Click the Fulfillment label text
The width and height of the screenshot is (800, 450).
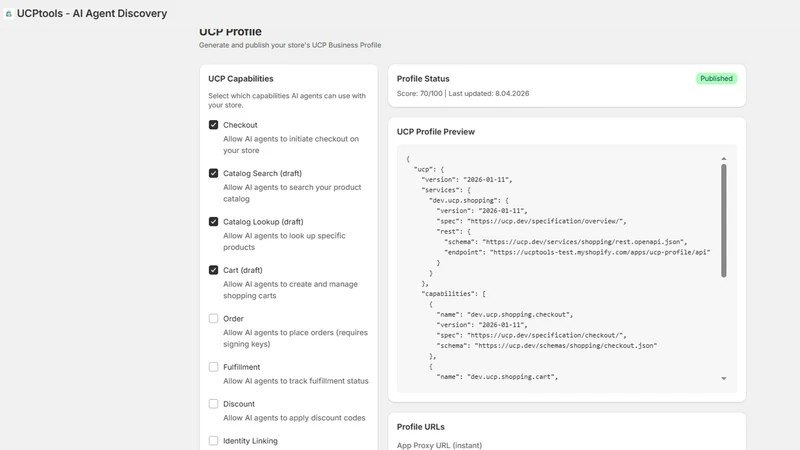[x=241, y=367]
